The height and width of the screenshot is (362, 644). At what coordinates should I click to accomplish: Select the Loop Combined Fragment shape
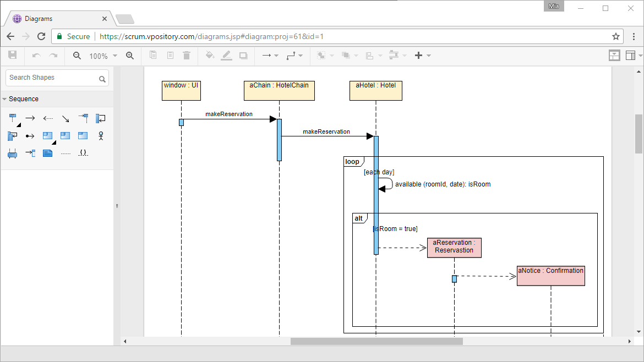pyautogui.click(x=66, y=136)
